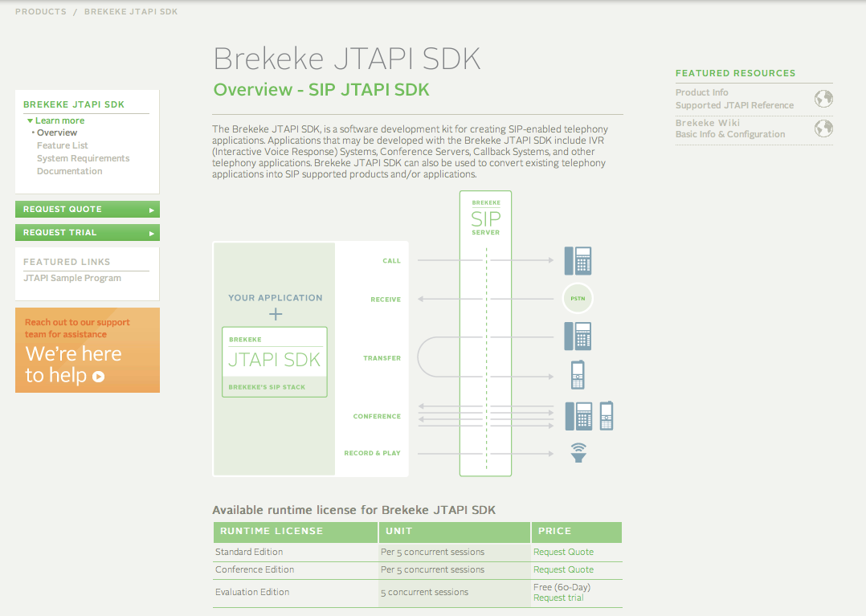
Task: Click the mobile phone icon on TRANSFER row
Action: [578, 375]
